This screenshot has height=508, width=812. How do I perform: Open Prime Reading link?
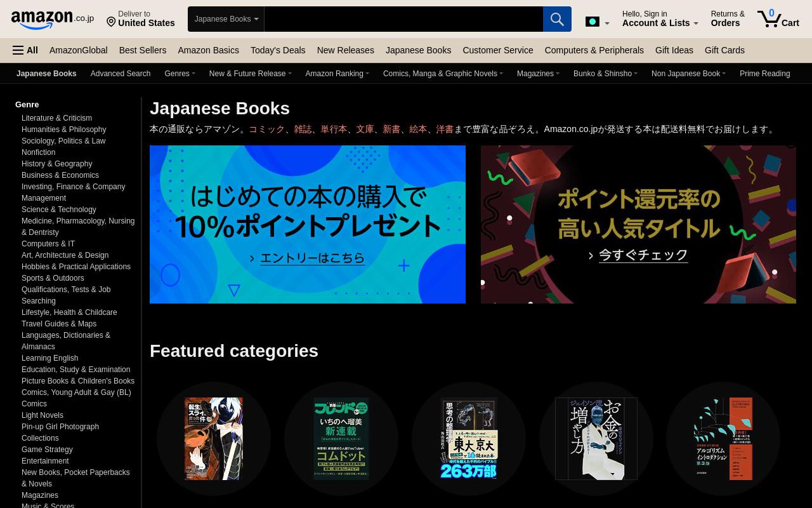[x=764, y=74]
